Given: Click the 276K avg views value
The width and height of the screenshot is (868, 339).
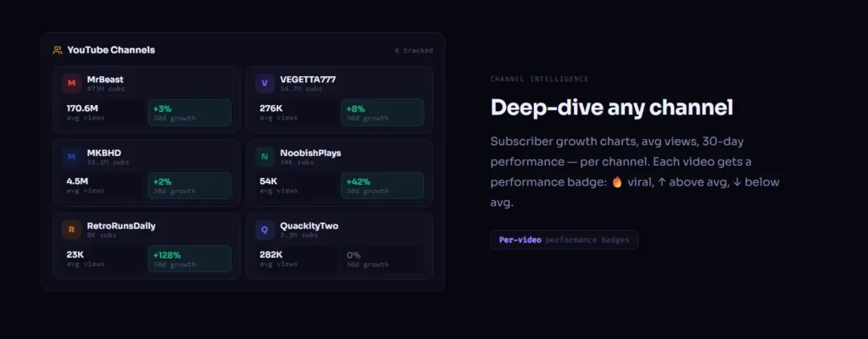Looking at the screenshot, I should [271, 108].
